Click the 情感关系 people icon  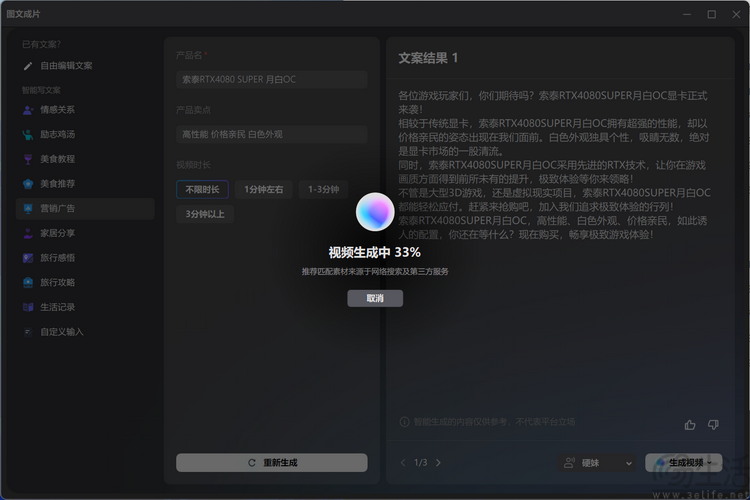28,110
